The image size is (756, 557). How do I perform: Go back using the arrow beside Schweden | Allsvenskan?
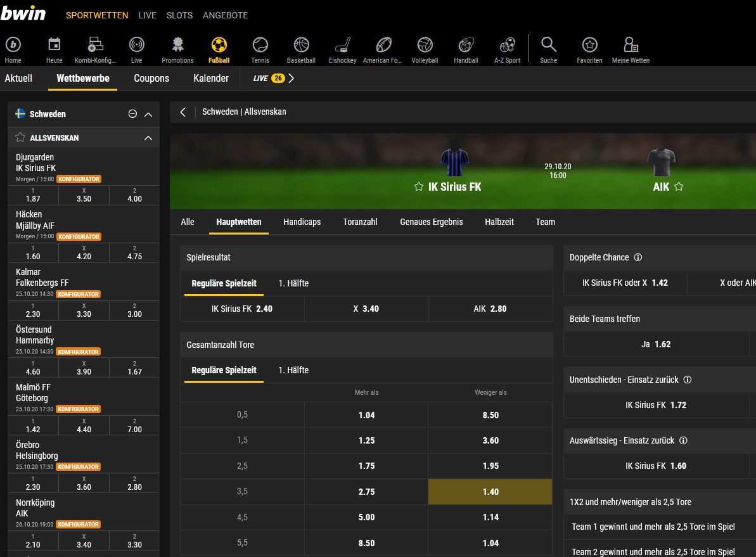pos(183,112)
